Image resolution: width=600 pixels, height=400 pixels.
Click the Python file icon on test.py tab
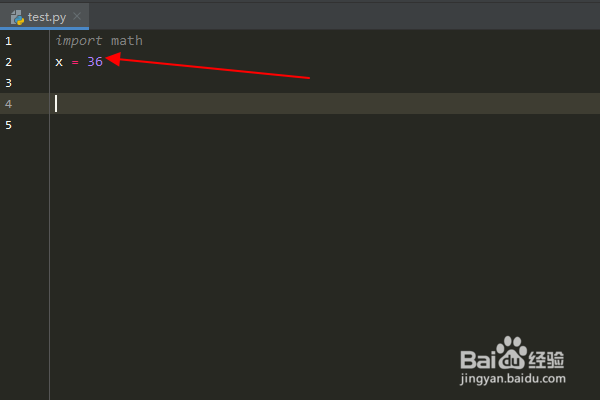pyautogui.click(x=17, y=17)
